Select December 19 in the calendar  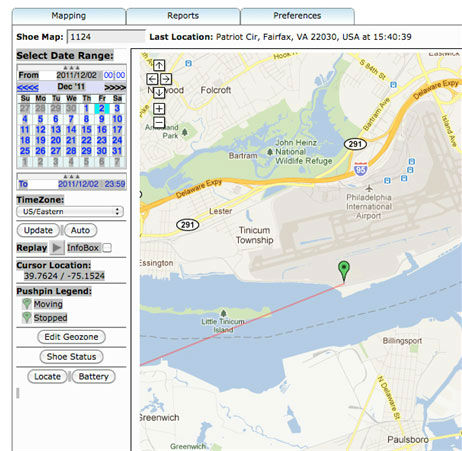(40, 140)
